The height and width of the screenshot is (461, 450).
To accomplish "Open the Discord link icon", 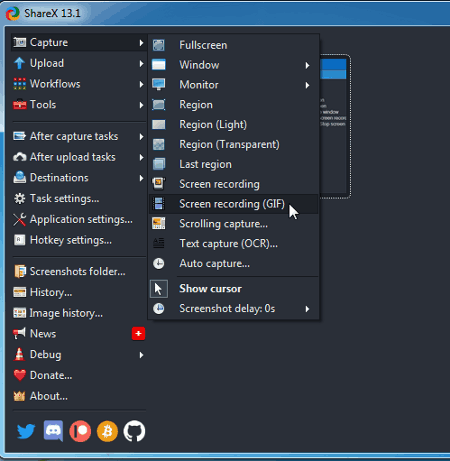I will (53, 431).
